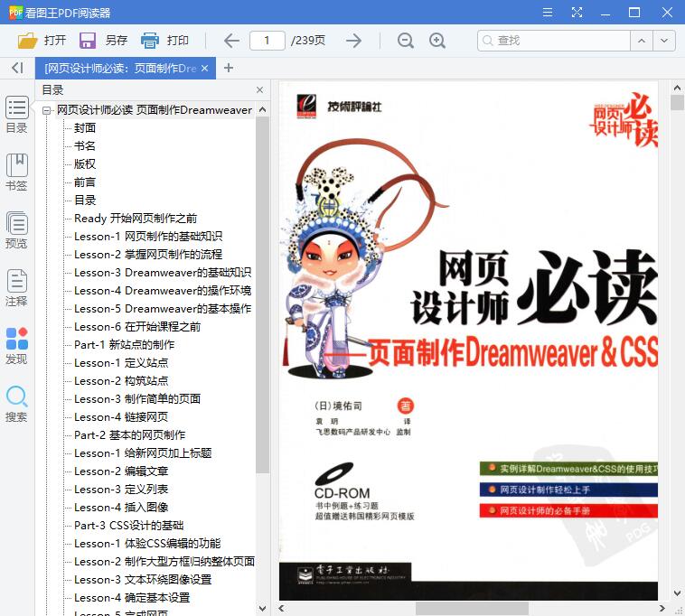Screen dimensions: 685x616
Task: Open Lesson-2 编辑文章 entry
Action: tap(121, 471)
